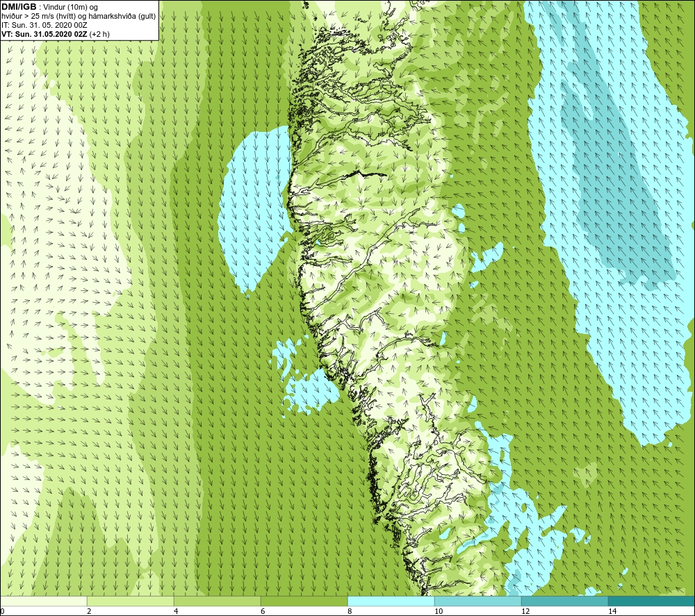Click the 2–4 m/s light green legend swatch
Viewport: 695px width, 616px height.
click(x=131, y=601)
